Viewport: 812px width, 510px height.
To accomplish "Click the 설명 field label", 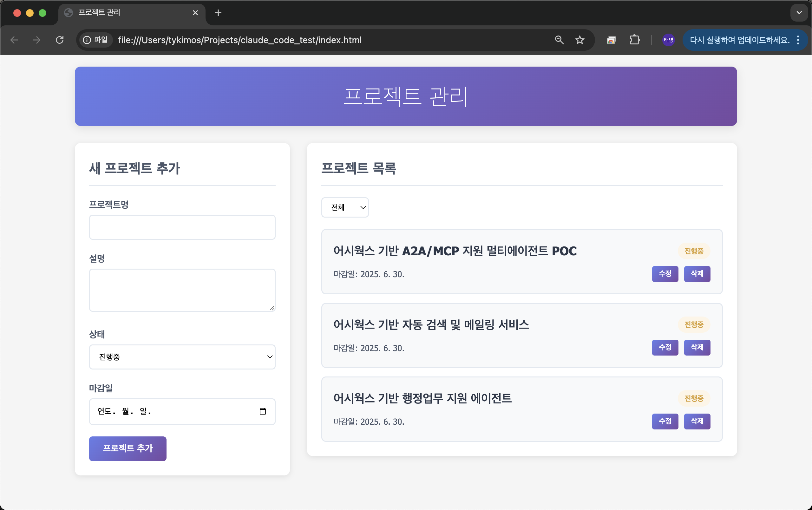I will pyautogui.click(x=97, y=258).
